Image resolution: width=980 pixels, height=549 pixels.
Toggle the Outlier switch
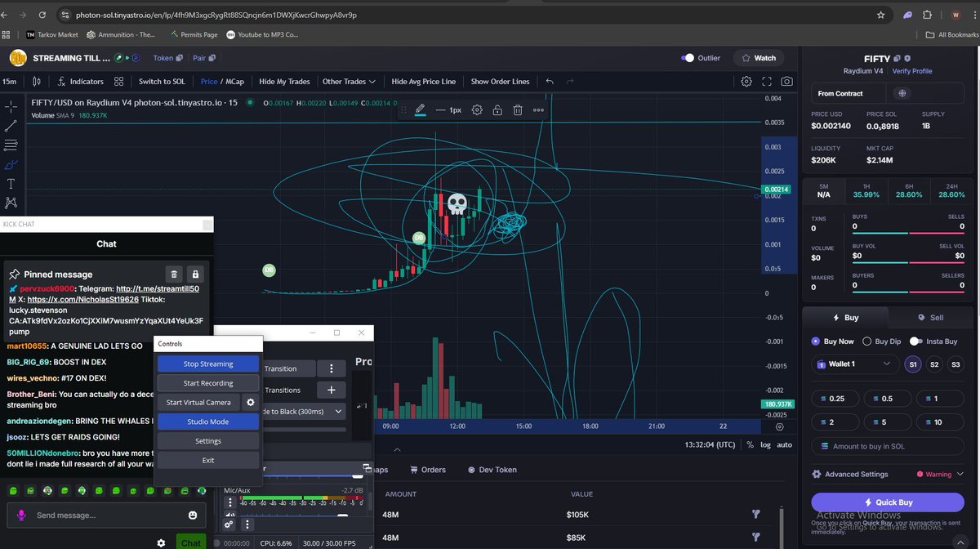click(688, 58)
